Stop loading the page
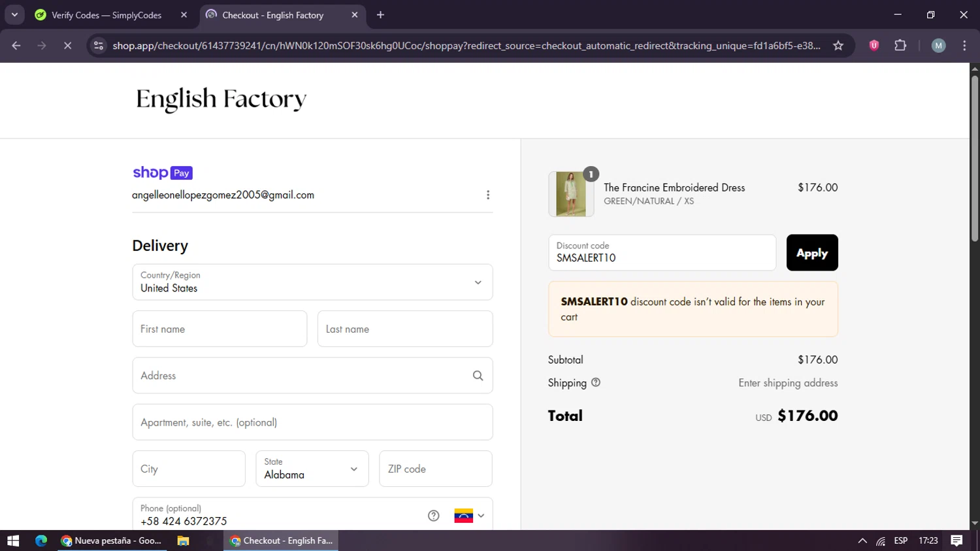This screenshot has height=551, width=980. [67, 46]
